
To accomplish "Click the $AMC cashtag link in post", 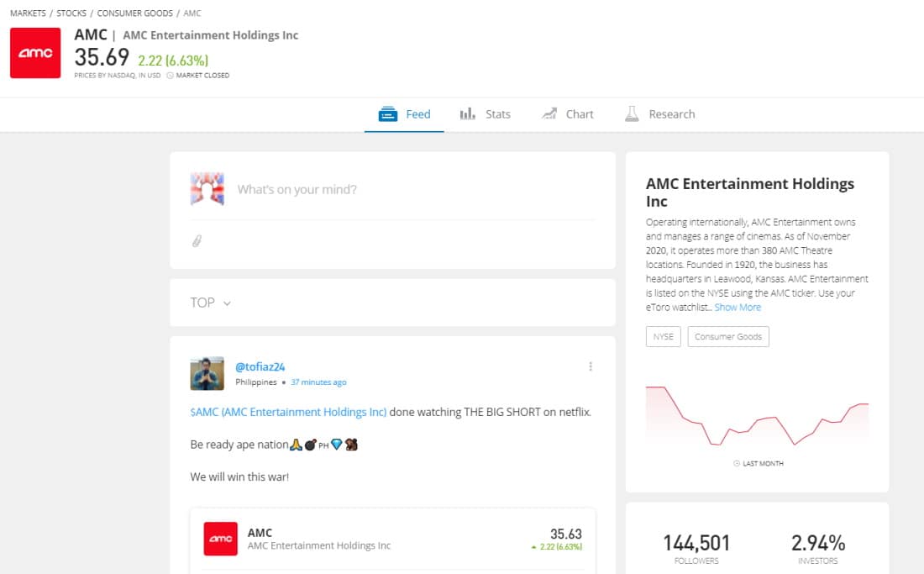I will coord(288,412).
